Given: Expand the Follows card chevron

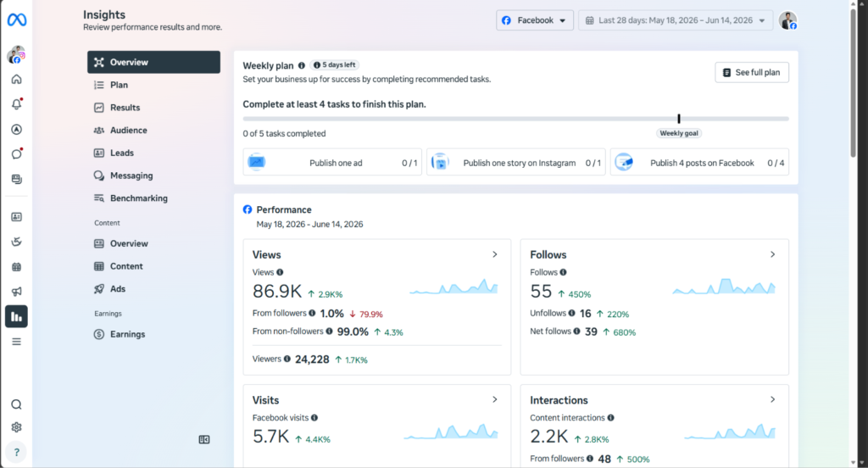Looking at the screenshot, I should pyautogui.click(x=773, y=254).
